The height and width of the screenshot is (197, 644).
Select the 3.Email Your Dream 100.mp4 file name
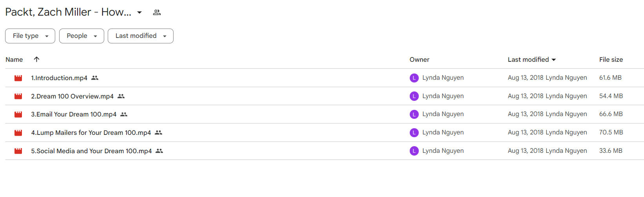pos(74,114)
